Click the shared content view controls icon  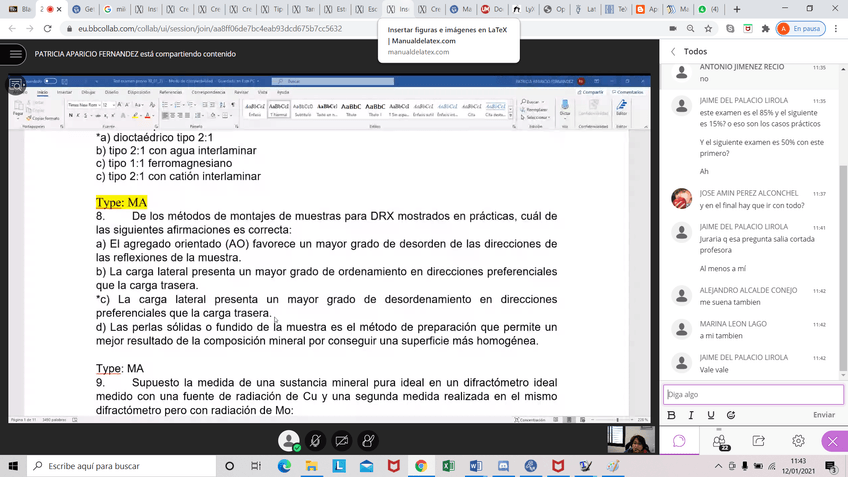coord(15,85)
